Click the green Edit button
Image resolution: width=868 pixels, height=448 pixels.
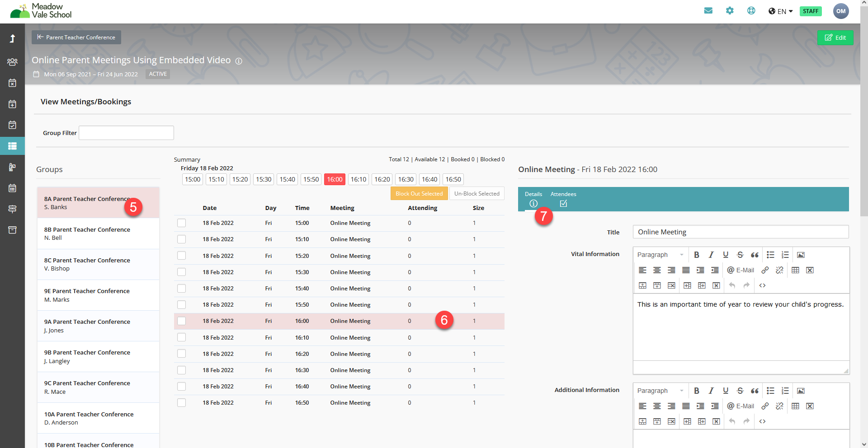tap(835, 37)
